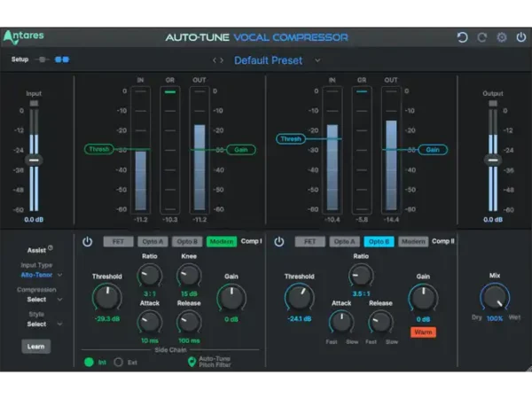Screen dimensions: 532x399
Task: Toggle plugin power icon in header
Action: click(521, 37)
